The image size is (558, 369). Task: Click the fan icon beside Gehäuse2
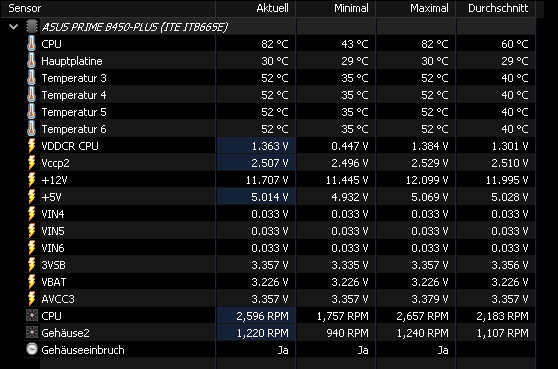click(32, 333)
